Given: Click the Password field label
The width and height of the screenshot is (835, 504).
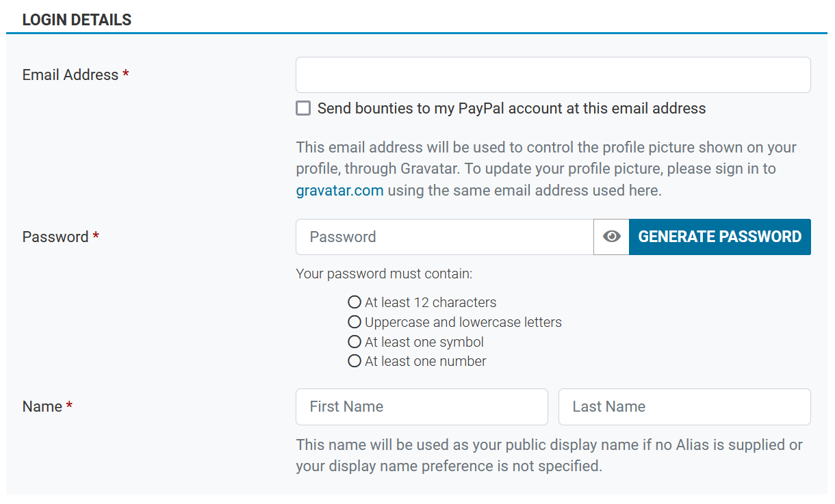Looking at the screenshot, I should (54, 237).
